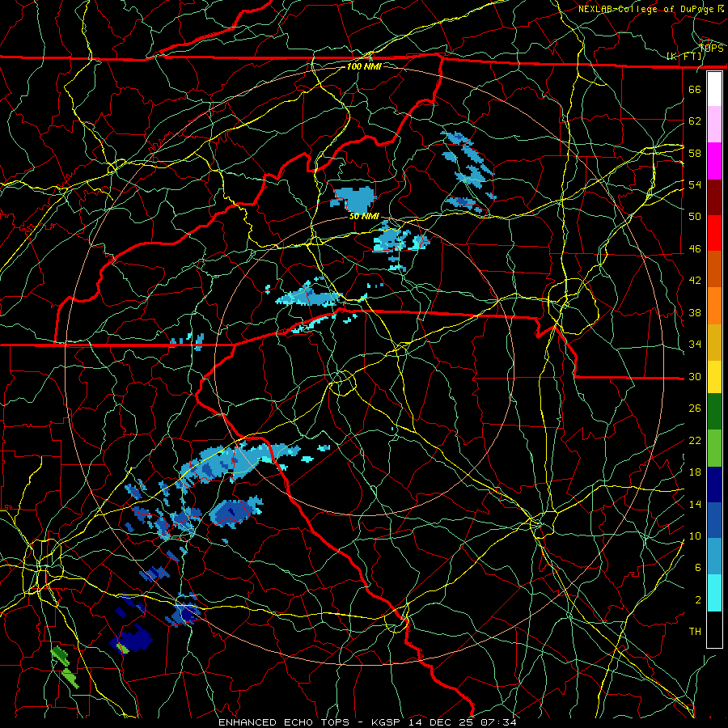Click the medium blue legend swatch
The image size is (728, 728).
click(714, 520)
